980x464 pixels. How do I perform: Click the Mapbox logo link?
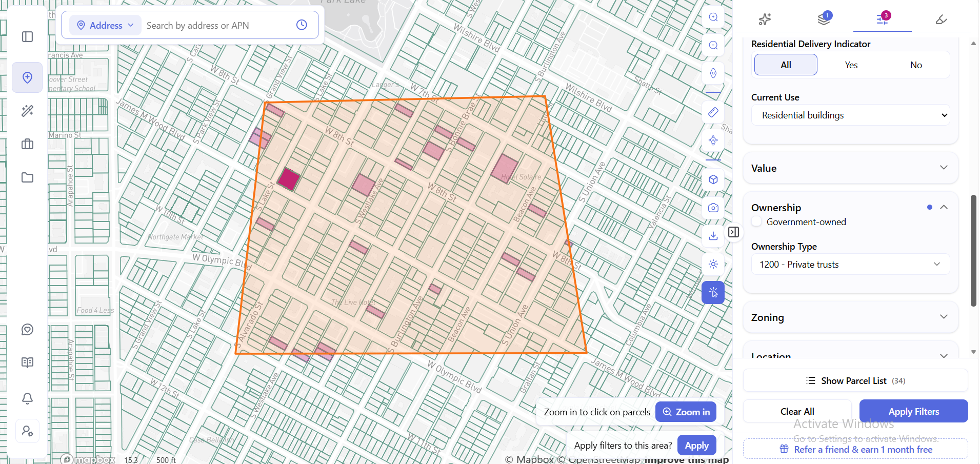pyautogui.click(x=88, y=459)
